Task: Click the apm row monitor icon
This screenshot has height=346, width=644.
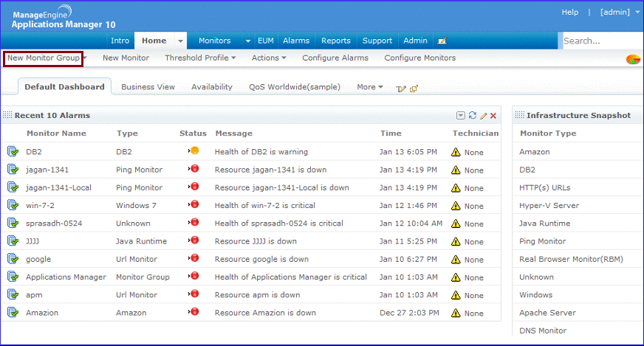Action: (13, 294)
